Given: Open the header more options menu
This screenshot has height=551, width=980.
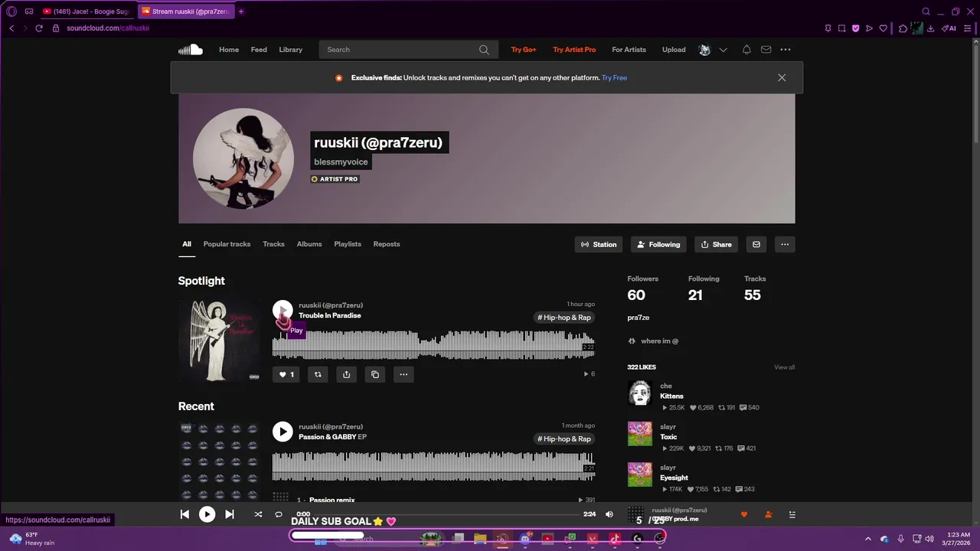Looking at the screenshot, I should tap(786, 50).
